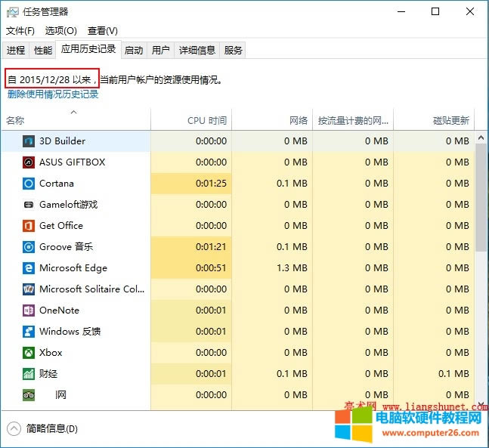This screenshot has height=448, width=489.
Task: Select the ASUS GIFTBOX row name
Action: [x=73, y=162]
